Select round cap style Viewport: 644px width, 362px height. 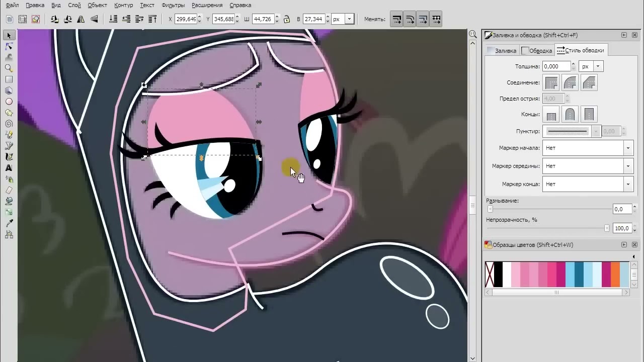pos(570,114)
